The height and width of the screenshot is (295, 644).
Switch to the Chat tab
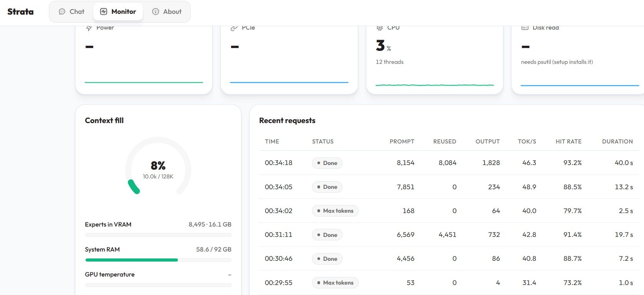point(71,12)
